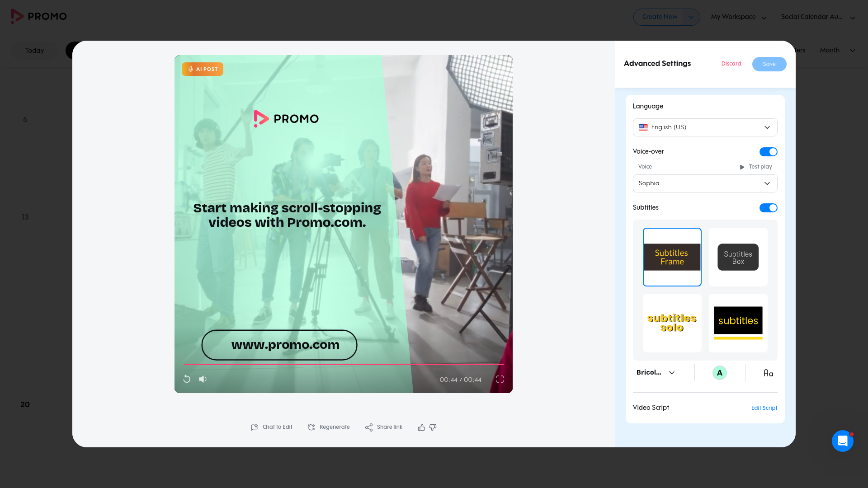Click the Chat to Edit icon
The width and height of the screenshot is (868, 488).
click(x=255, y=427)
